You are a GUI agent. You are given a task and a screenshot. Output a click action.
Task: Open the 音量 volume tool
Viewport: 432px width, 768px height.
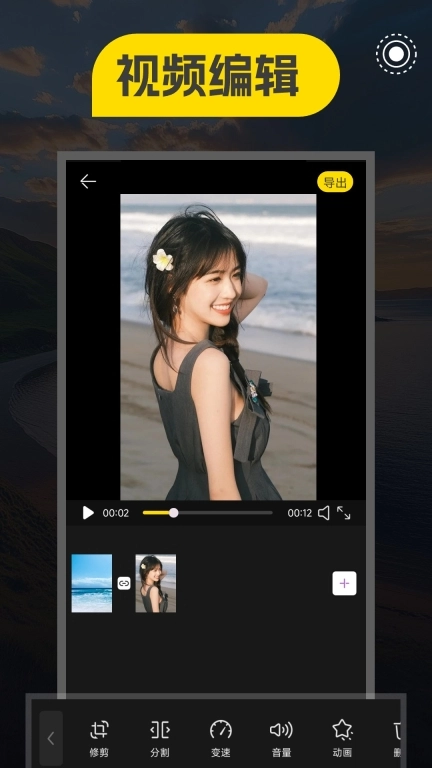[281, 739]
